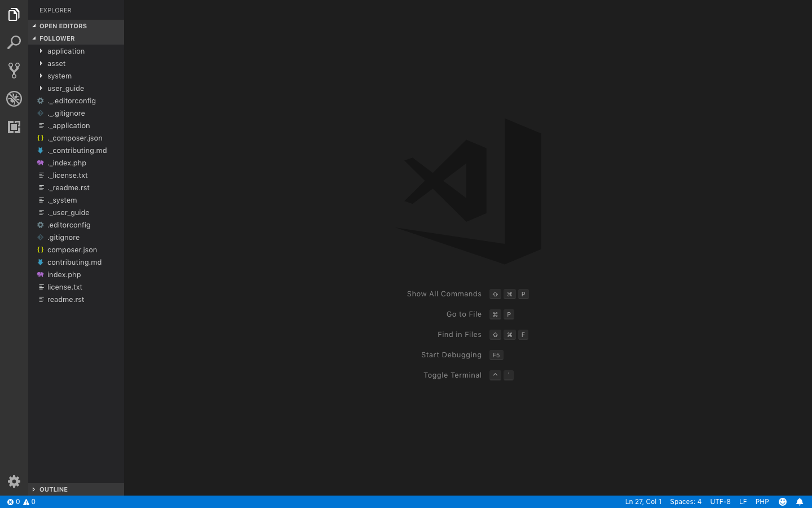
Task: Open file ._.gitignore by name
Action: [66, 113]
